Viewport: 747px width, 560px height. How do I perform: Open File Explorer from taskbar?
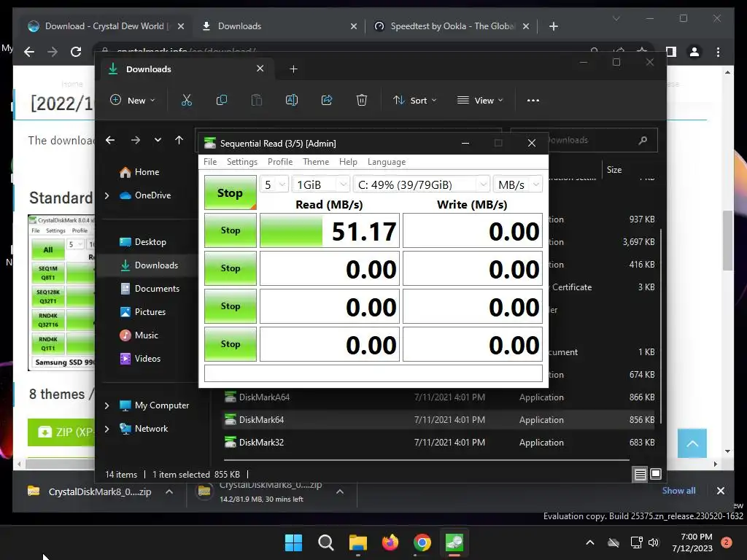click(x=357, y=542)
